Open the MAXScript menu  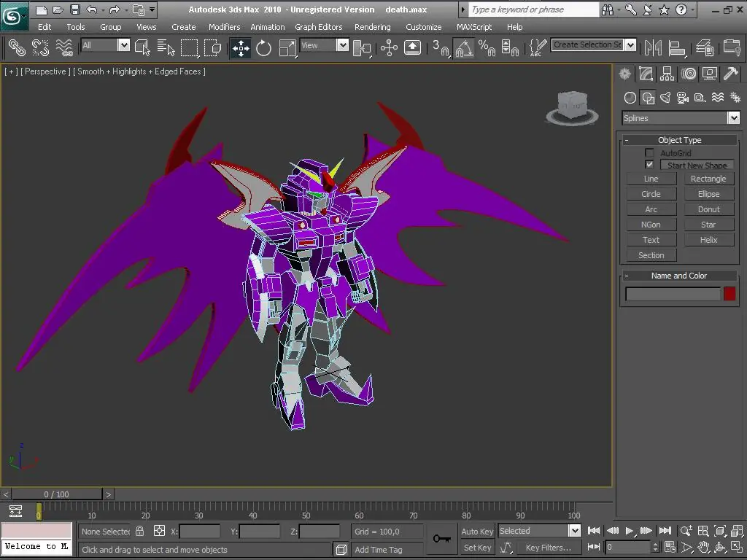point(474,27)
